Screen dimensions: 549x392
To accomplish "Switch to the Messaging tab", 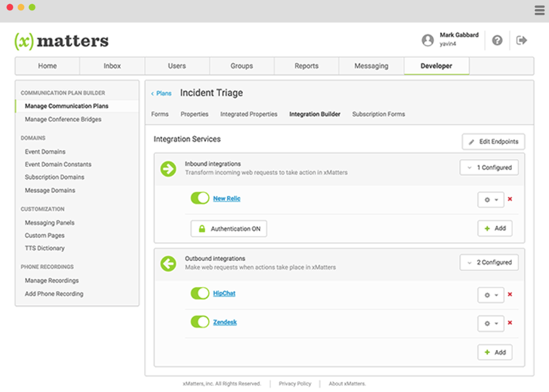I will coord(371,66).
